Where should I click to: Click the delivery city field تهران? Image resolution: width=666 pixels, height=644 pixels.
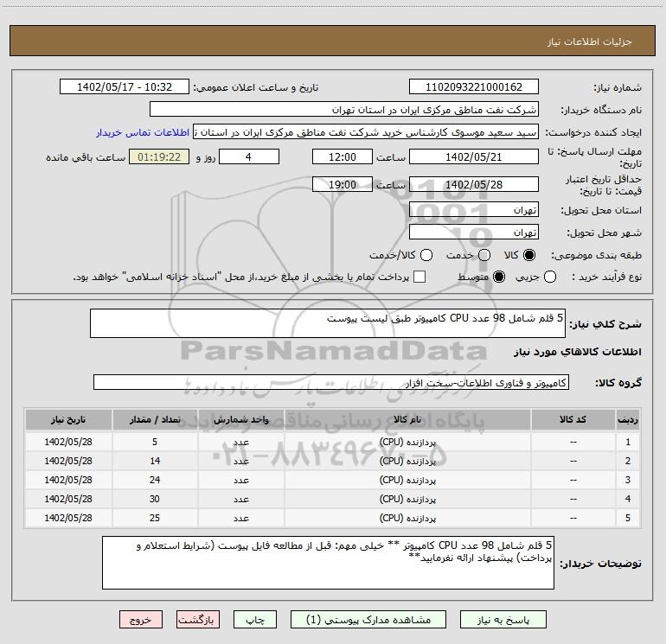[474, 233]
